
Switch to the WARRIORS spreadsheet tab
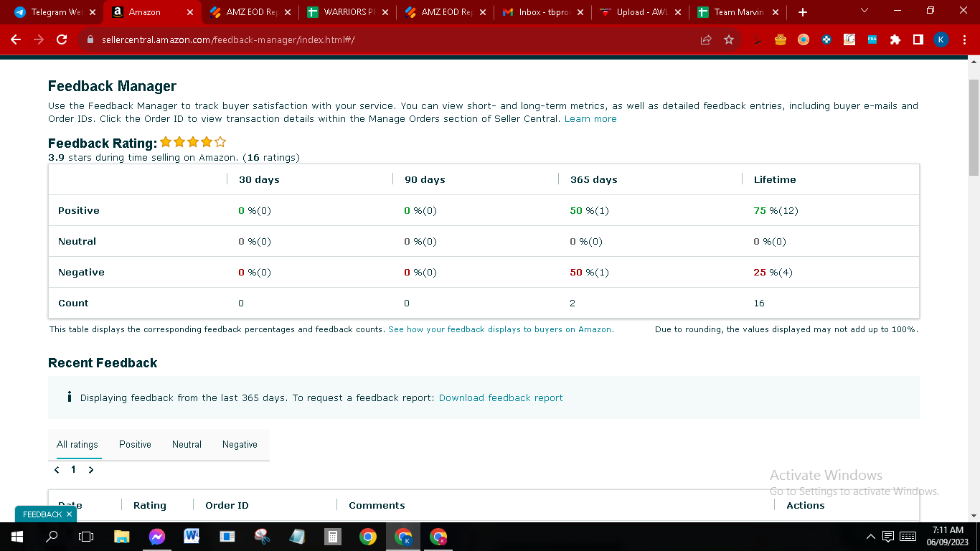coord(347,12)
